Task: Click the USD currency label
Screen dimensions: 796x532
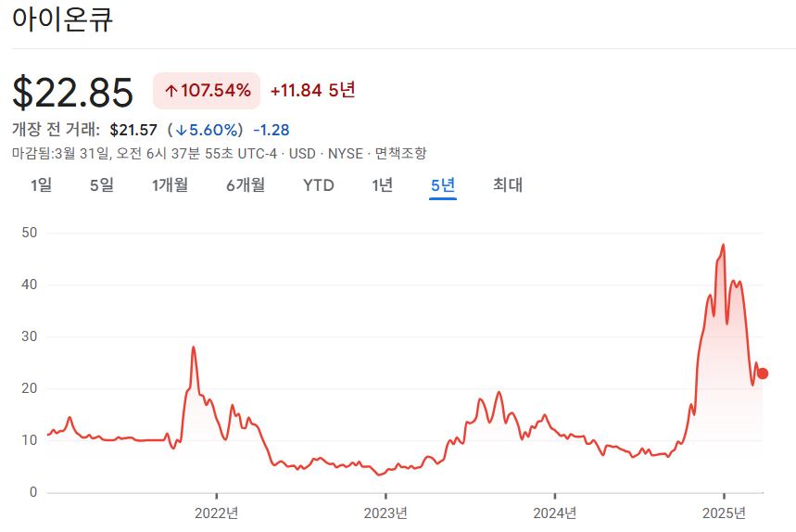Action: coord(302,154)
